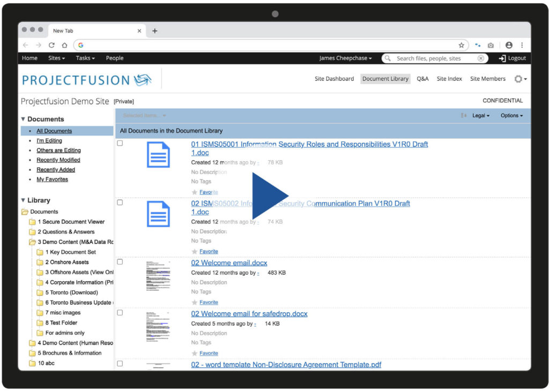Click the star icon for 02 Welcome email.docx
The width and height of the screenshot is (549, 392).
click(x=195, y=302)
